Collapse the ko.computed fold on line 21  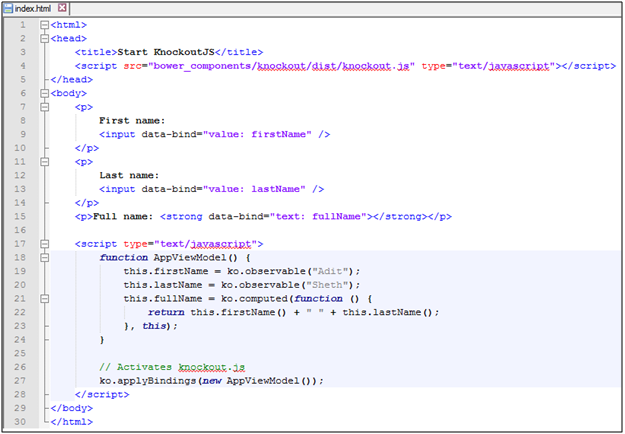45,298
